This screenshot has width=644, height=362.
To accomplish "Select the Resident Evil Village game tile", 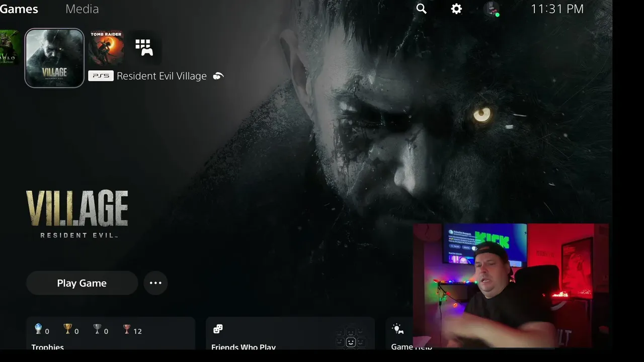I will (54, 58).
